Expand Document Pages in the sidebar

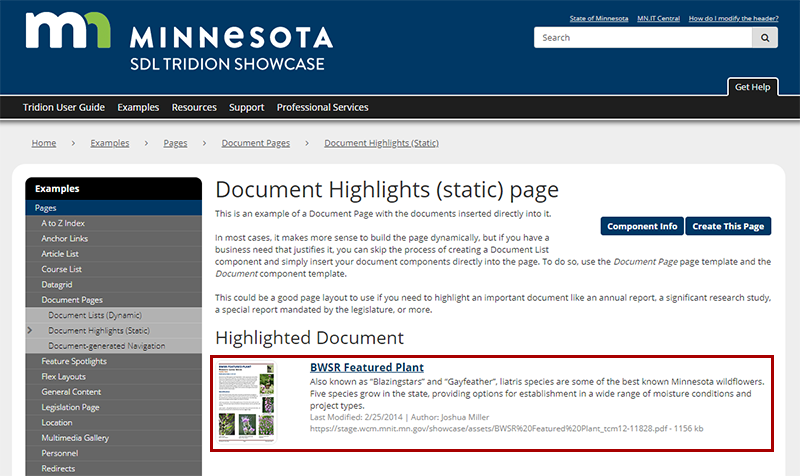[72, 299]
